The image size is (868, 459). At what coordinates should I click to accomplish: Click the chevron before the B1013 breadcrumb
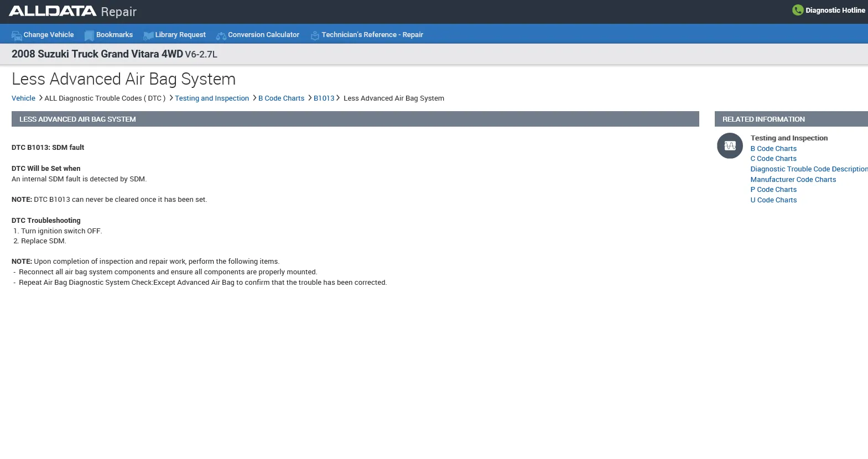pos(310,98)
